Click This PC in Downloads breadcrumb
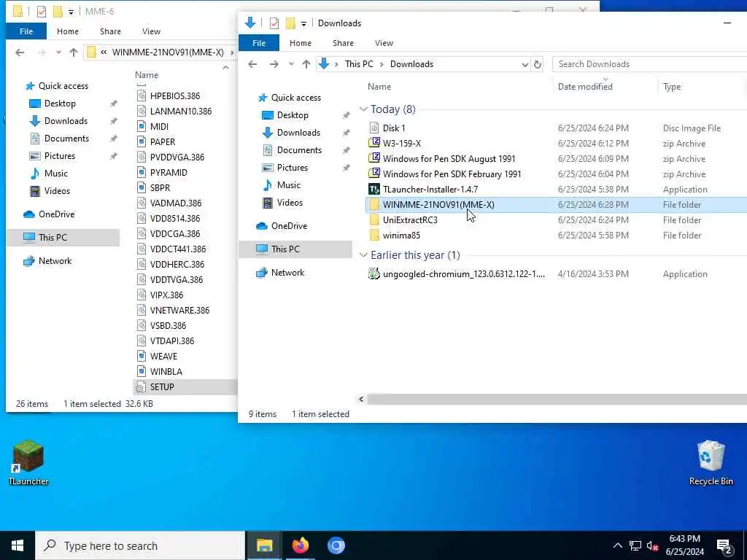The width and height of the screenshot is (747, 560). 359,64
